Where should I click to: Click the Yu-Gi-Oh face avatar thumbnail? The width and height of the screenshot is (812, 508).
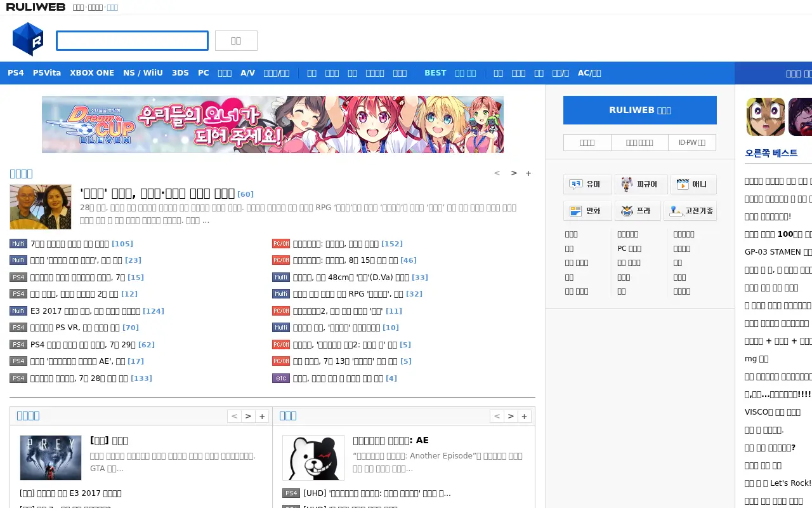766,117
